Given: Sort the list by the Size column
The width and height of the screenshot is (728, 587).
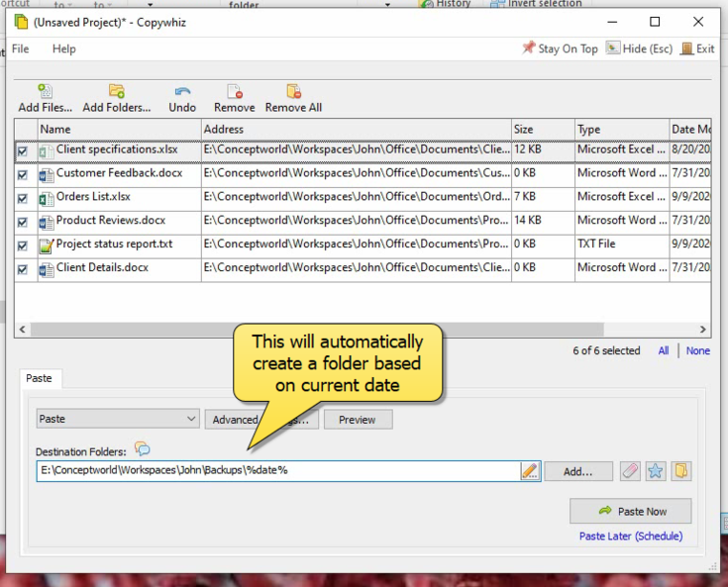Looking at the screenshot, I should [543, 129].
